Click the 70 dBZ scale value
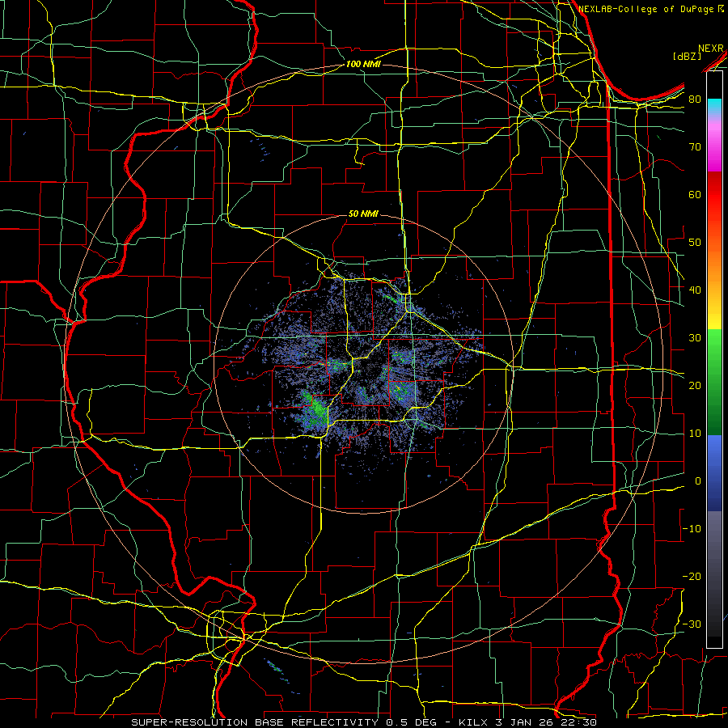Viewport: 728px width, 728px height. tap(695, 146)
